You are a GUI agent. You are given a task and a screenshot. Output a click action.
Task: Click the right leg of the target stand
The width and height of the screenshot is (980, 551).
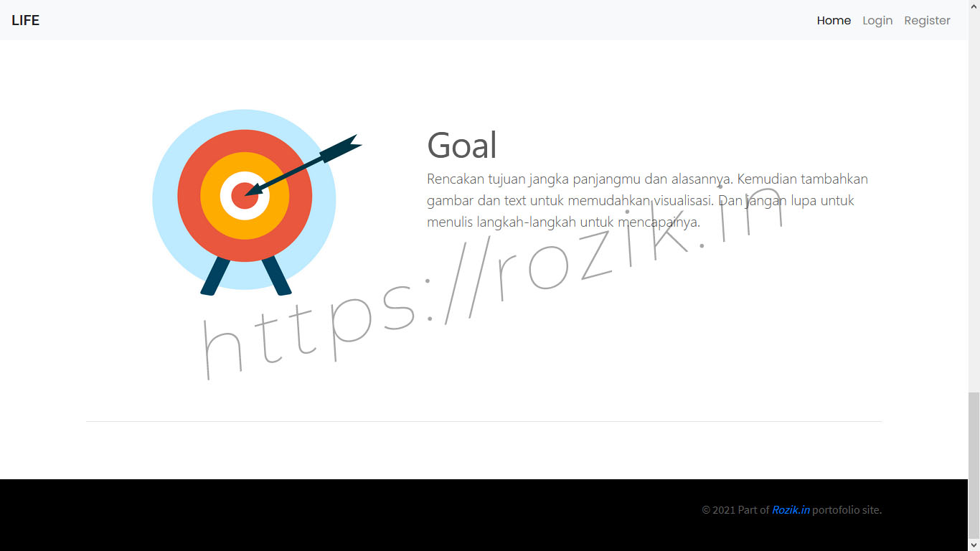pos(277,276)
